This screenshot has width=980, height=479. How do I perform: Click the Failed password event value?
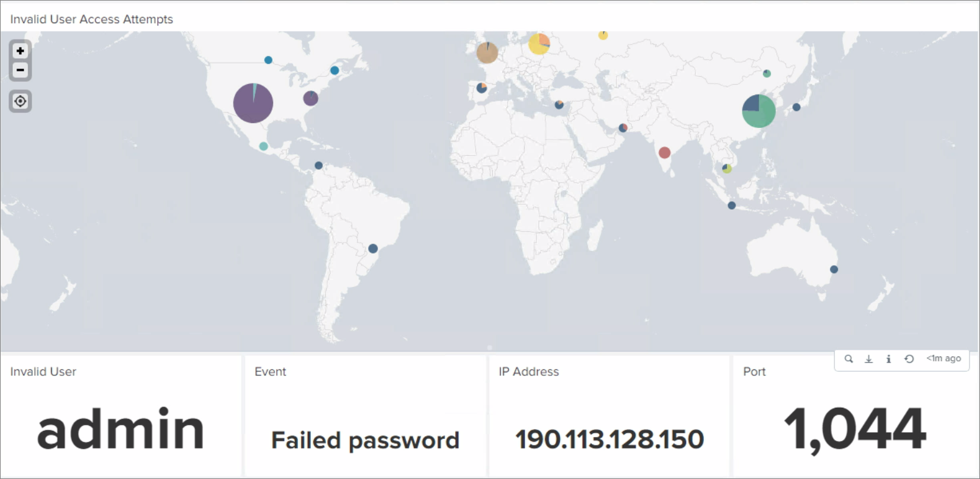coord(365,440)
